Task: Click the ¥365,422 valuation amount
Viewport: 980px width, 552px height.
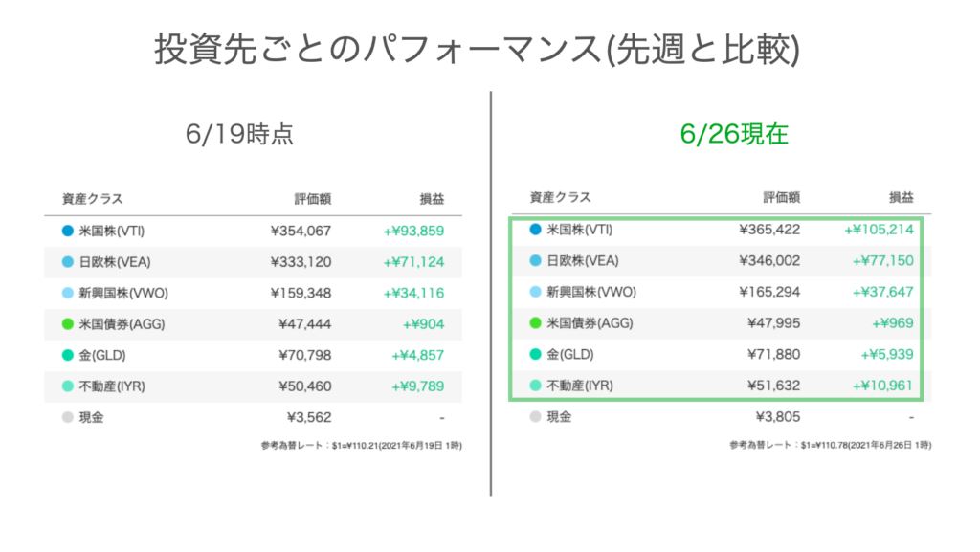Action: [769, 230]
